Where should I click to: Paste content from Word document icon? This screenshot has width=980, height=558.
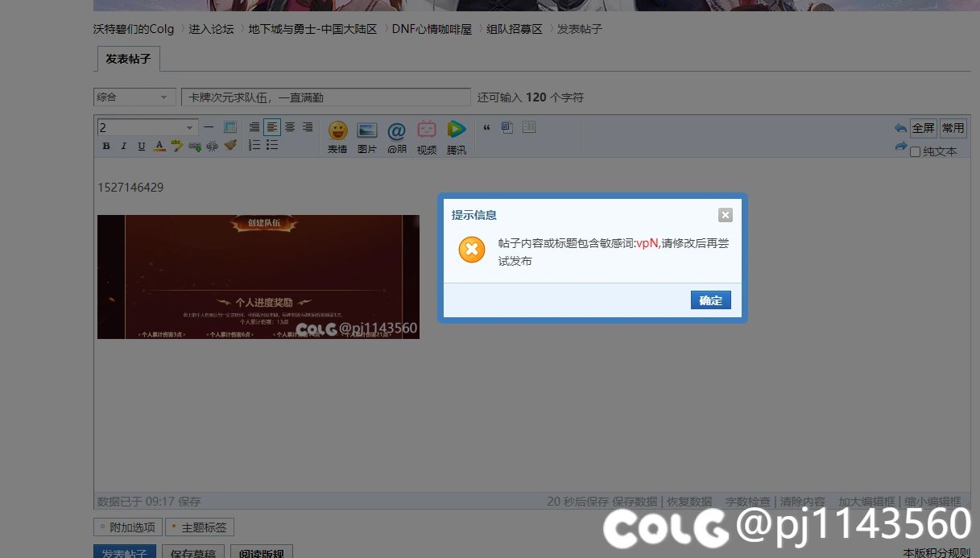coord(507,127)
